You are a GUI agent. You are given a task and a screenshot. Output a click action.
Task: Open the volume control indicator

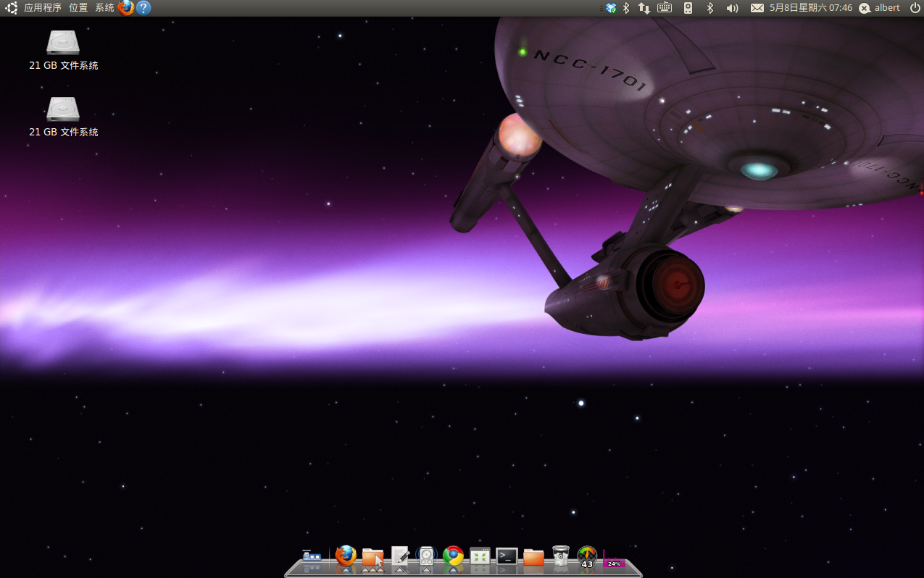click(732, 8)
